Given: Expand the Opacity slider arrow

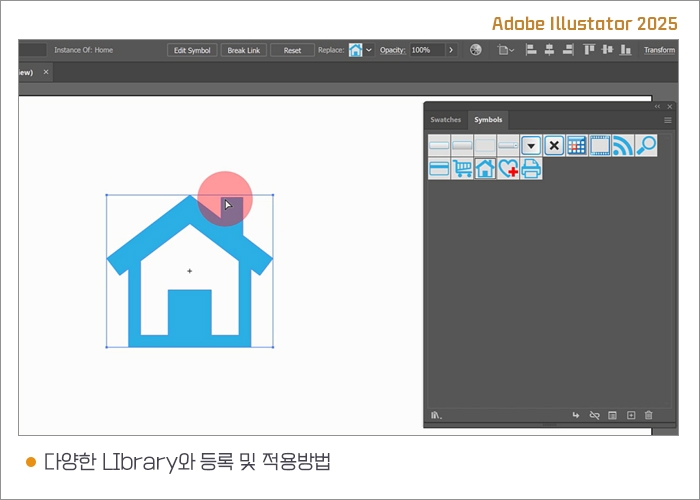Looking at the screenshot, I should (x=451, y=50).
